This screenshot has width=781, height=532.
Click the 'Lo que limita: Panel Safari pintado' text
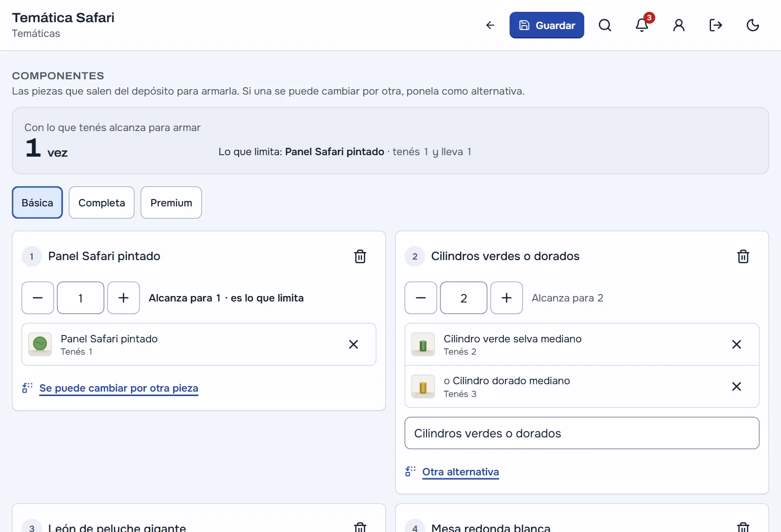click(x=301, y=152)
